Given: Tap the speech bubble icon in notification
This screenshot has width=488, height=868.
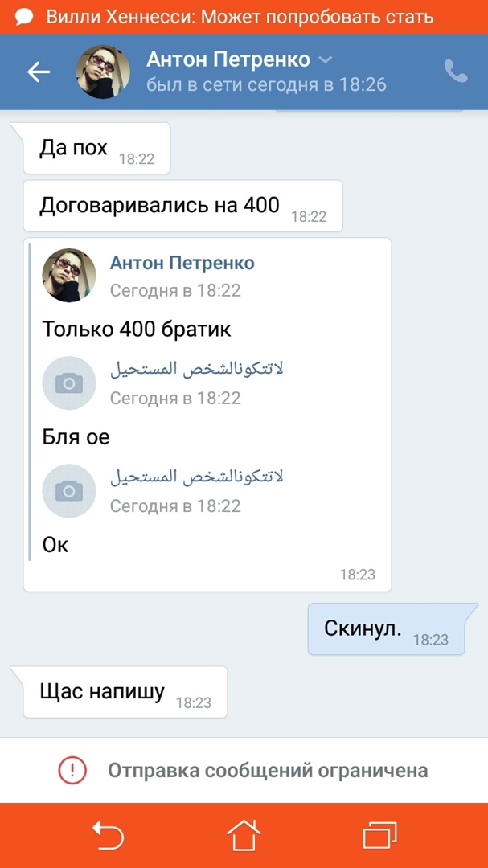Looking at the screenshot, I should click(x=24, y=18).
